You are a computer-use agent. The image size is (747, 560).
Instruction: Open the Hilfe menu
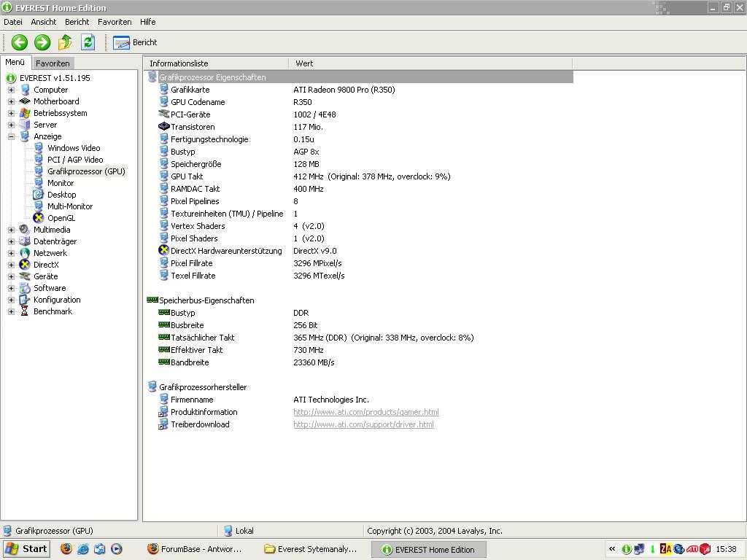(x=147, y=22)
